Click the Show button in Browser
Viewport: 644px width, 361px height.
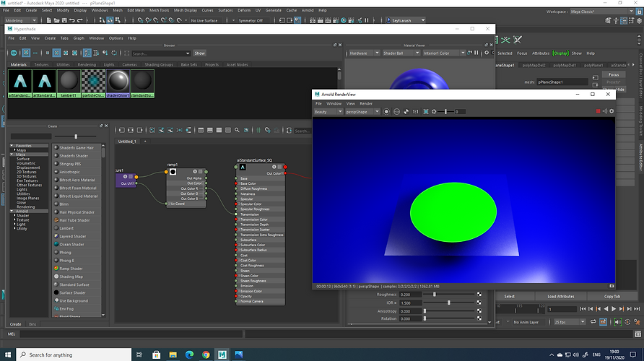(x=199, y=53)
